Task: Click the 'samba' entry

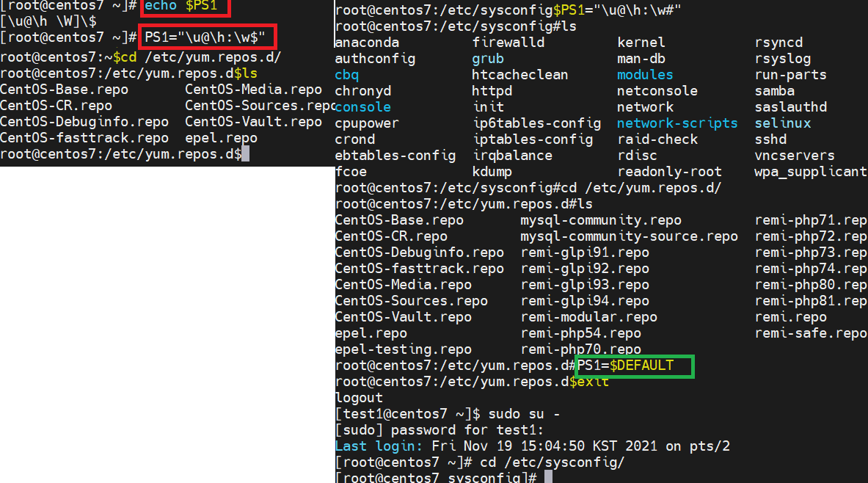Action: coord(774,90)
